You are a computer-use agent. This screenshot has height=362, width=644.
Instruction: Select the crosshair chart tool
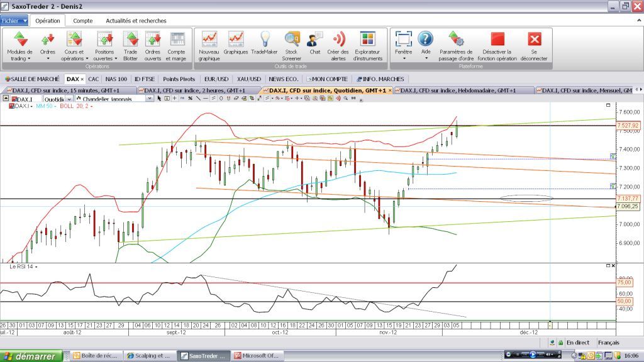click(175, 99)
